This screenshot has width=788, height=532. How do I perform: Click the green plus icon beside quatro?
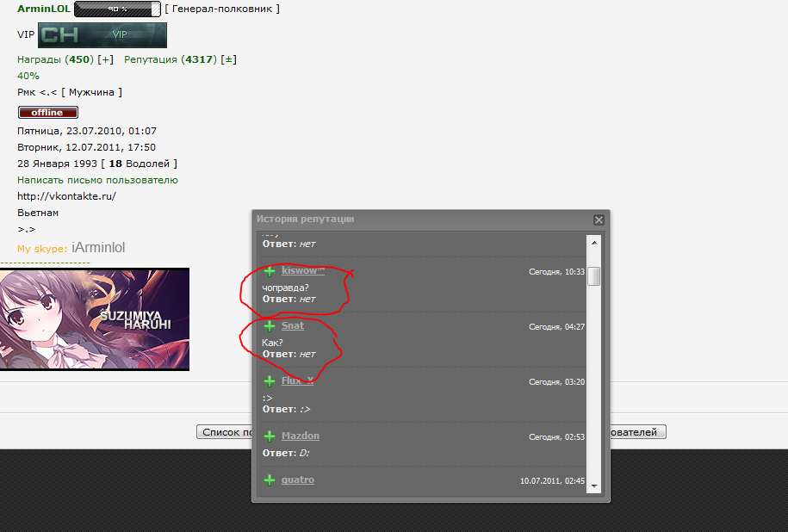coord(270,480)
